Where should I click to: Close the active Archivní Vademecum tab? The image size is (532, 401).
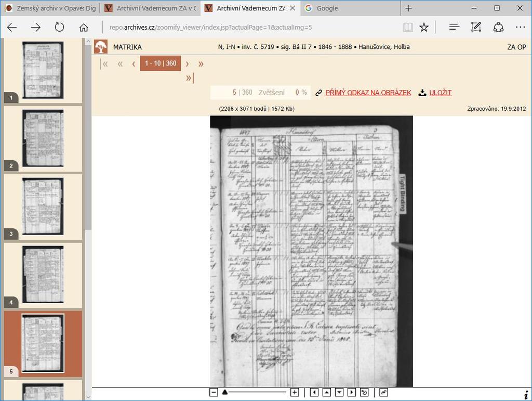tap(292, 8)
